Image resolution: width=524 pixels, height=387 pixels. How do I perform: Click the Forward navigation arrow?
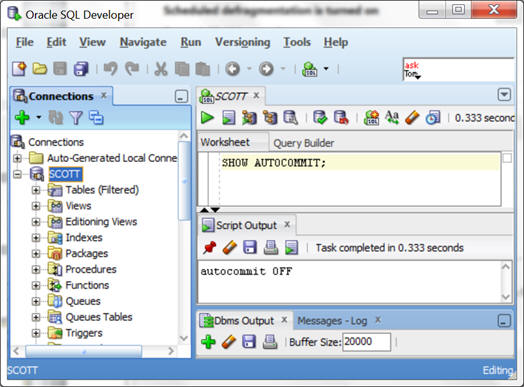pyautogui.click(x=266, y=69)
